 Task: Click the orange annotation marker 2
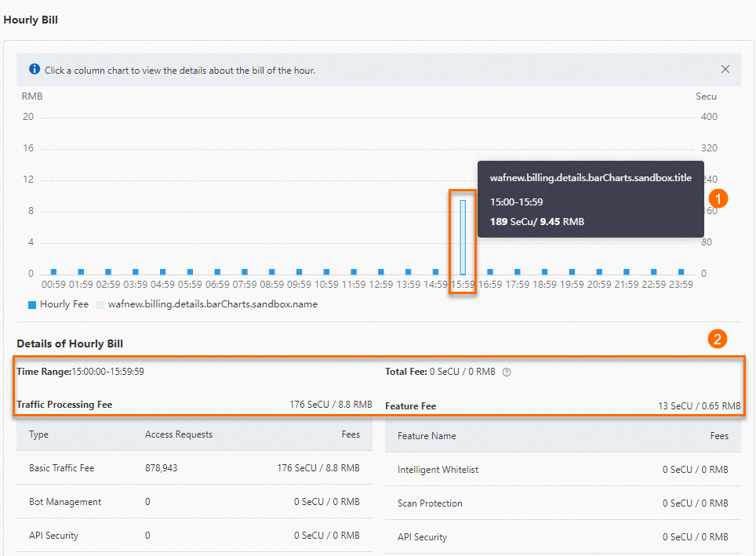(x=716, y=339)
